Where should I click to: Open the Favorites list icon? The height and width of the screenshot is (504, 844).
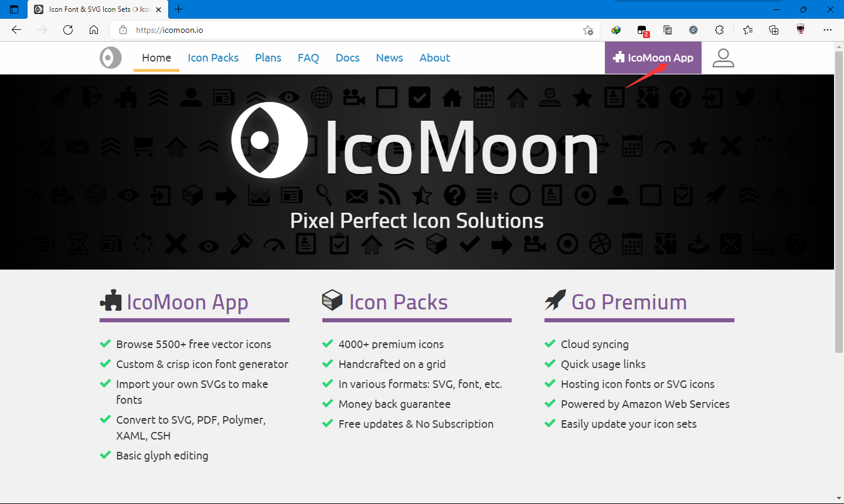point(748,30)
